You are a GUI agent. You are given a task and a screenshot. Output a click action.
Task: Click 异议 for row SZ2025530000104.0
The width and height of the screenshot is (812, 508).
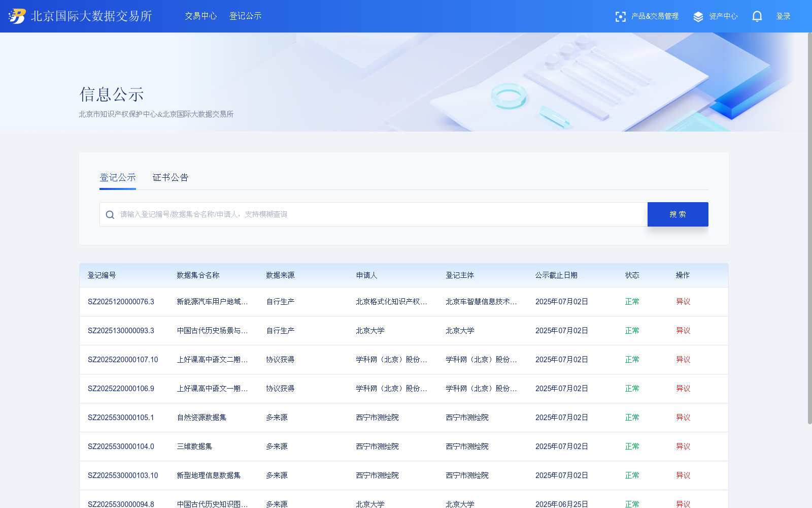pos(683,447)
